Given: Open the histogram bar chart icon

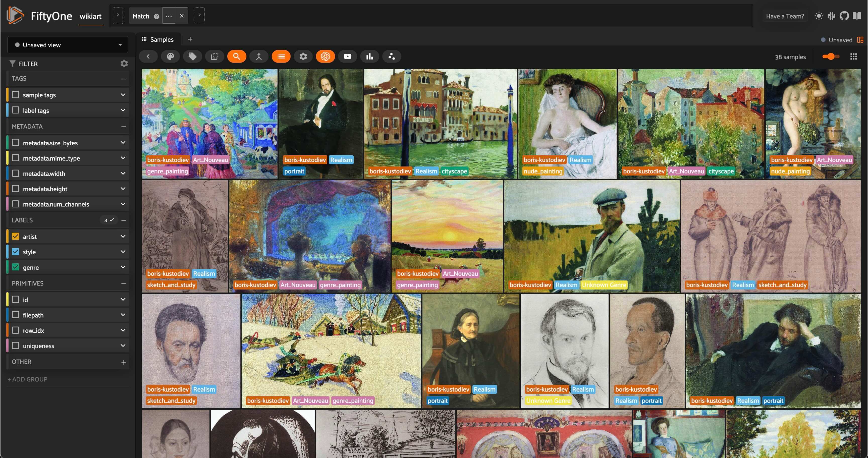Looking at the screenshot, I should (x=370, y=56).
